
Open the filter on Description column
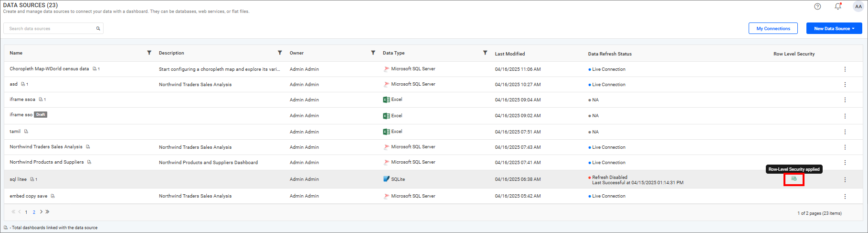[280, 53]
